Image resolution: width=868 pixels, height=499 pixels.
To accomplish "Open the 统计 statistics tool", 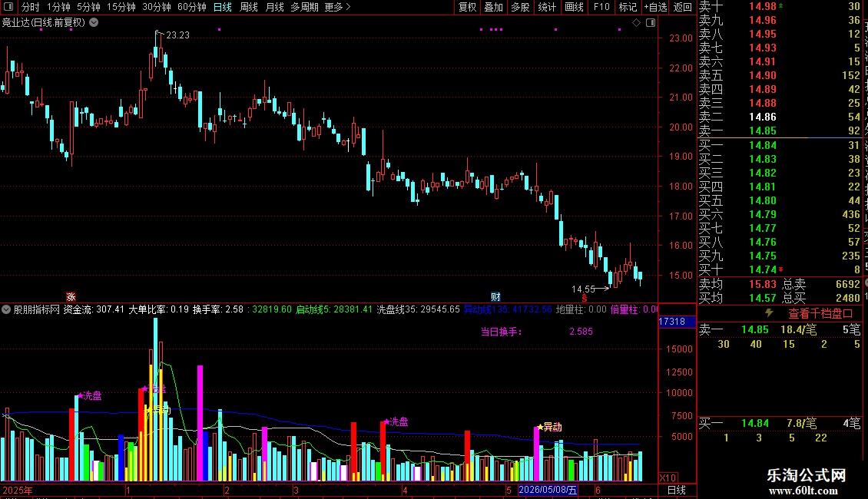I will 547,7.
